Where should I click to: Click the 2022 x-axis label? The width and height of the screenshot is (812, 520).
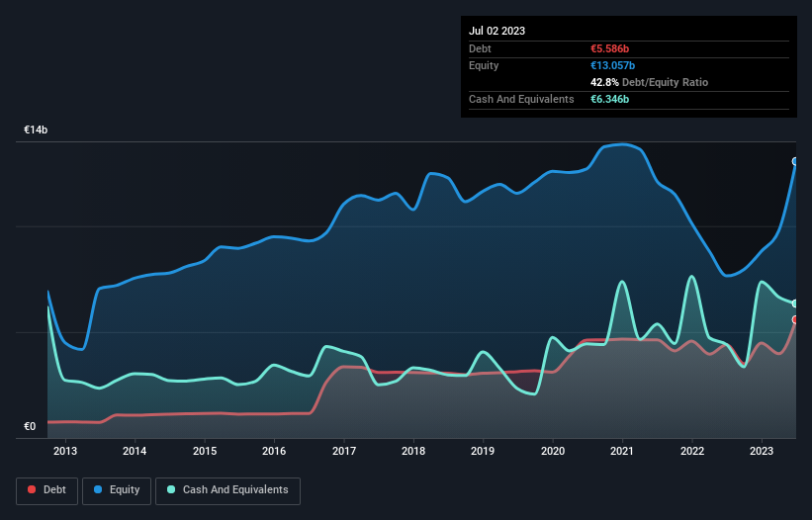(x=692, y=451)
